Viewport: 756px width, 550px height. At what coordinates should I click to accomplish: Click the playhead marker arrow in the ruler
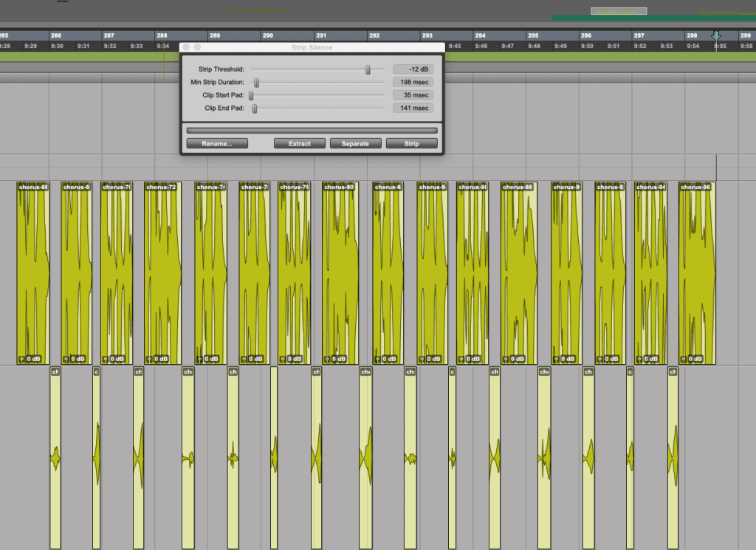pos(716,35)
